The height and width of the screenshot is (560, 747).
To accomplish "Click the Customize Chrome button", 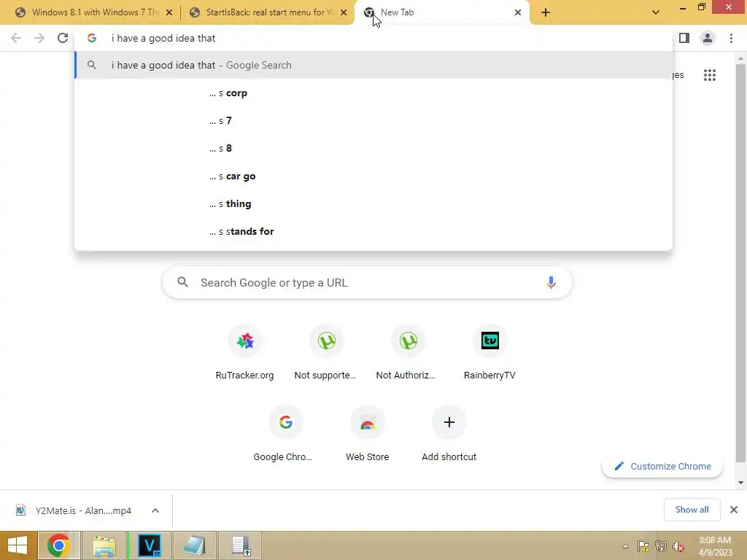I will [x=662, y=466].
